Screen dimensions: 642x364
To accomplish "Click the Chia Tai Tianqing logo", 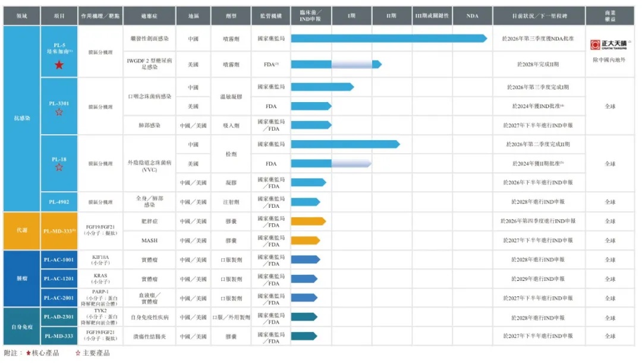I will coord(610,45).
